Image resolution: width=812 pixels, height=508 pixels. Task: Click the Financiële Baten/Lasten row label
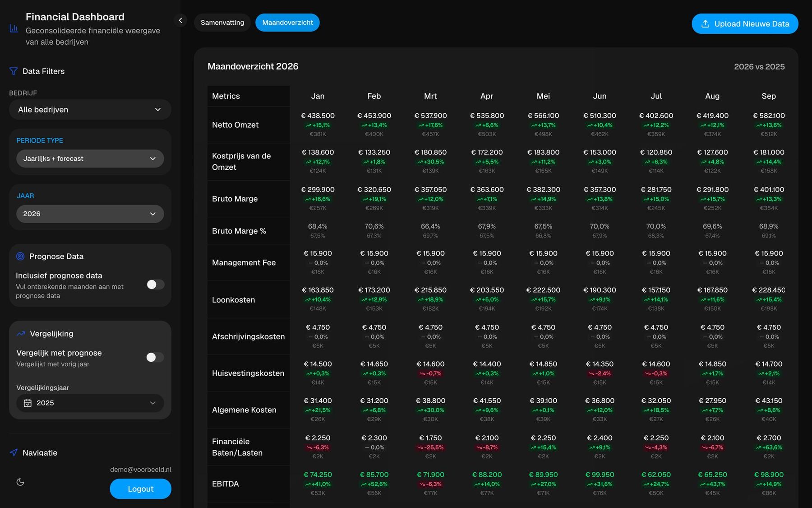tap(237, 447)
